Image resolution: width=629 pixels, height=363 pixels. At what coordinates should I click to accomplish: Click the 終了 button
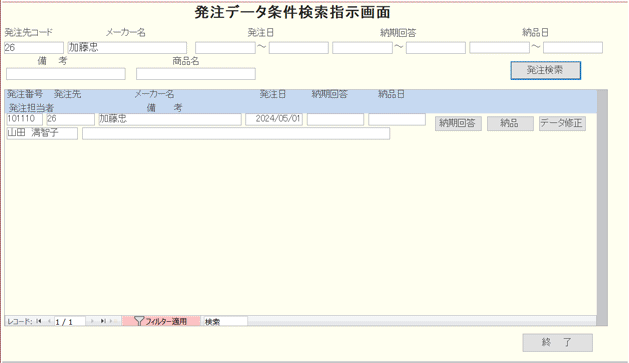click(x=557, y=343)
